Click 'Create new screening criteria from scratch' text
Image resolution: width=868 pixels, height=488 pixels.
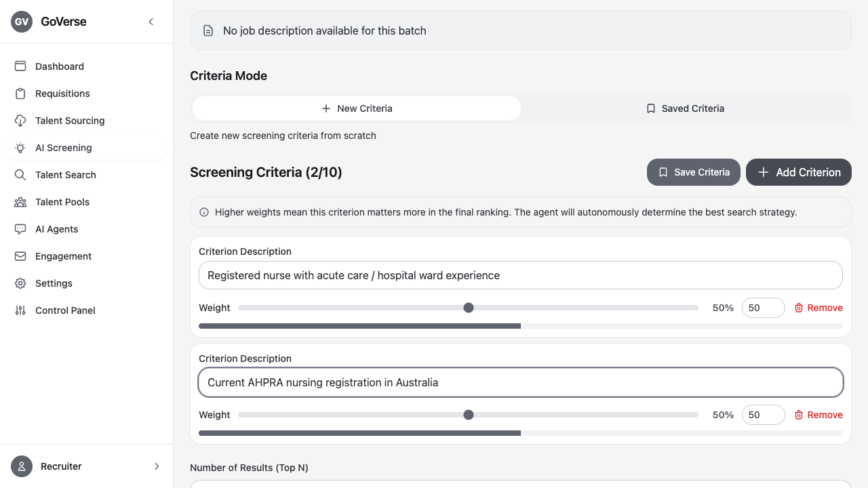[283, 136]
